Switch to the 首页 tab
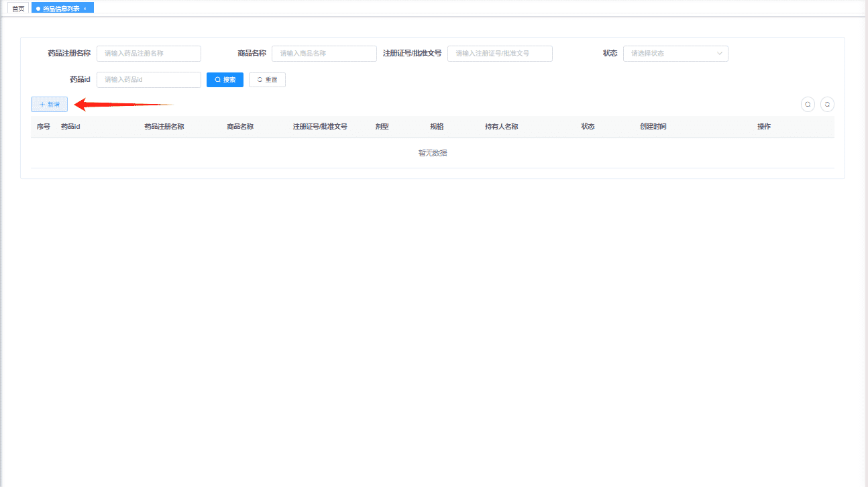The width and height of the screenshot is (868, 487). (18, 9)
